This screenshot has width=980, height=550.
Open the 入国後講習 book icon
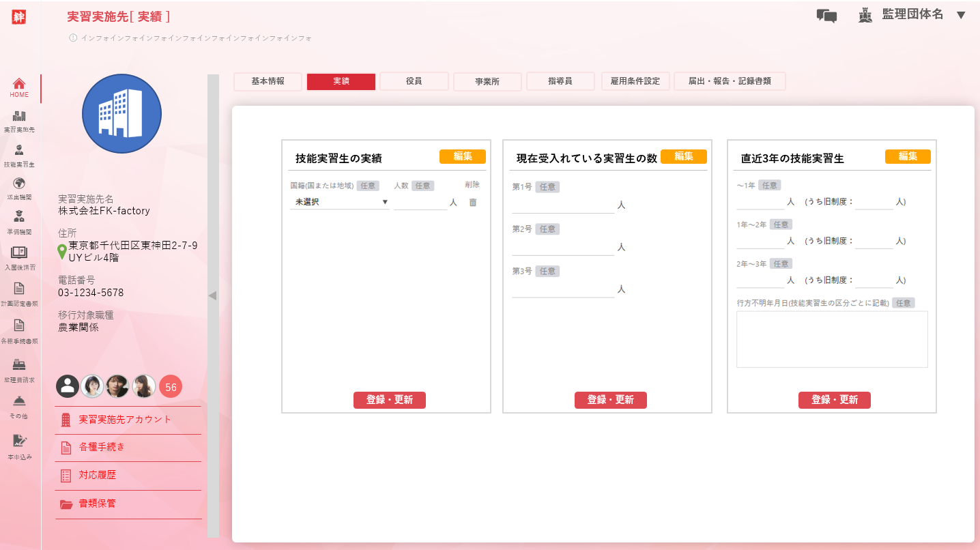pyautogui.click(x=19, y=252)
